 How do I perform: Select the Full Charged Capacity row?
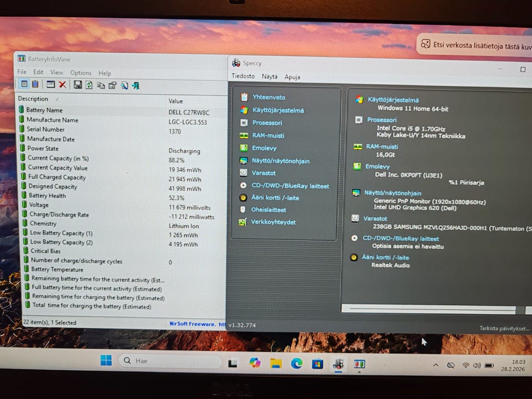point(123,178)
